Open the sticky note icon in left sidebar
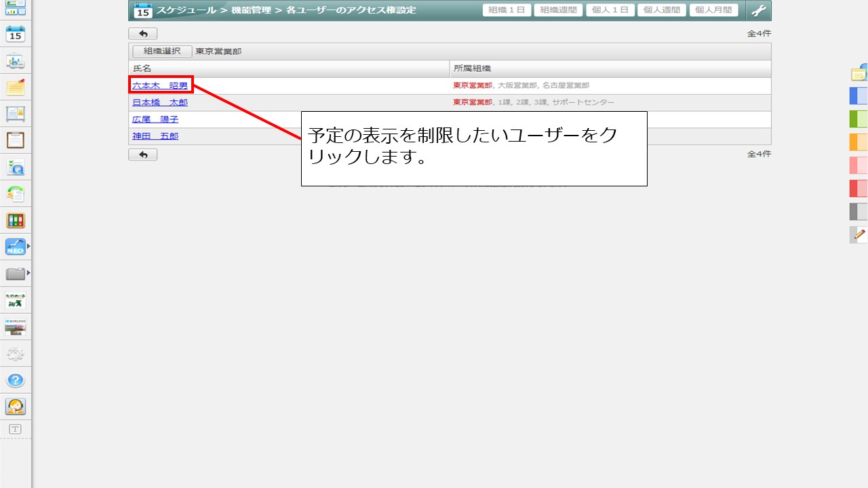Viewport: 868px width, 488px height. (15, 87)
